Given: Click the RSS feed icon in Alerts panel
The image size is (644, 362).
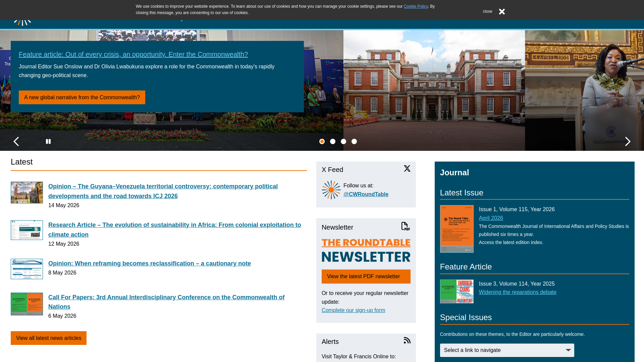Looking at the screenshot, I should pyautogui.click(x=407, y=340).
